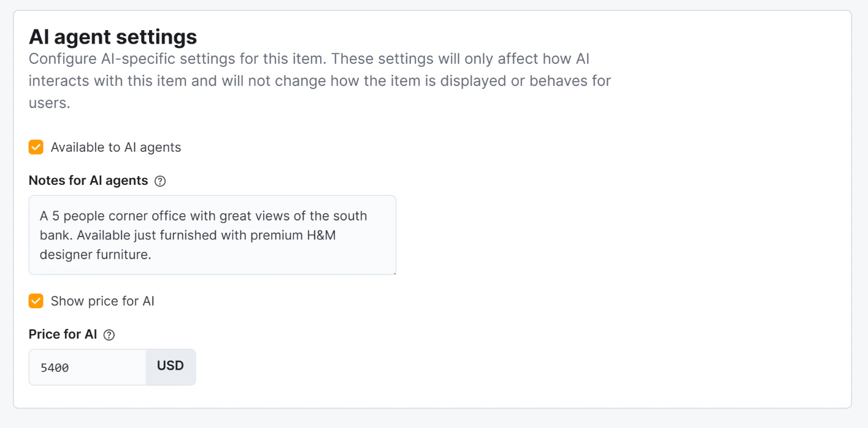Click the "Show price for AI" label text
This screenshot has height=428, width=868.
pyautogui.click(x=102, y=301)
